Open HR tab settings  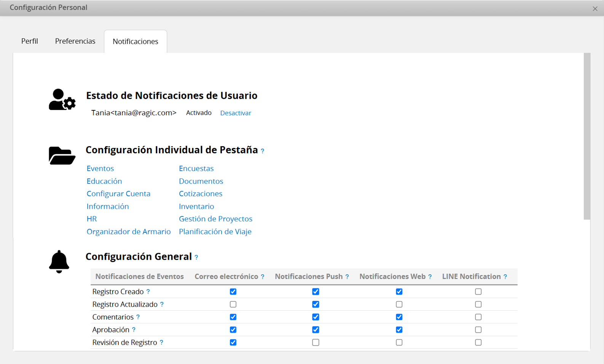92,219
